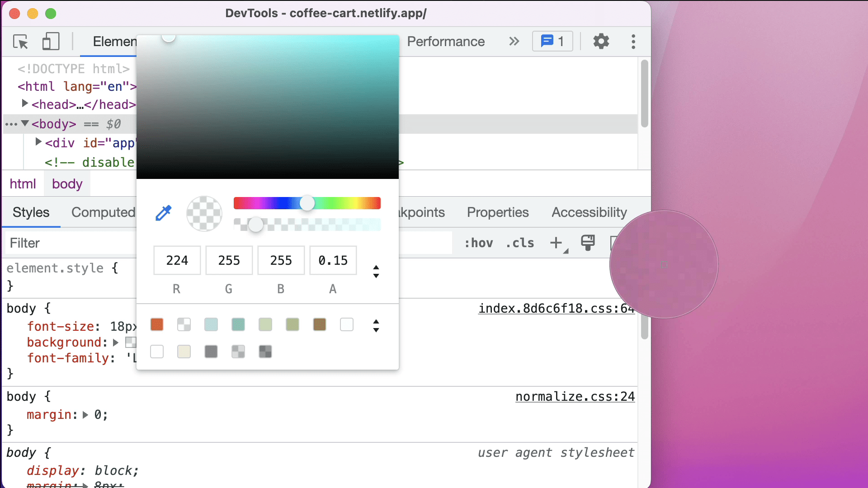Viewport: 868px width, 488px height.
Task: Click the orange color swatch preset
Action: 157,324
